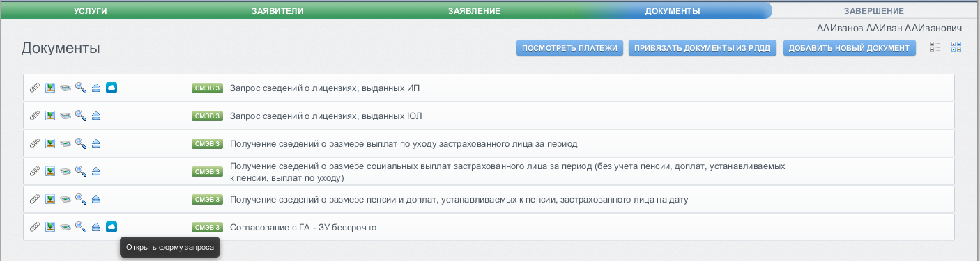Select 'Запрос сведений о лицензиях, выданных ЮЛ' text

[x=326, y=116]
